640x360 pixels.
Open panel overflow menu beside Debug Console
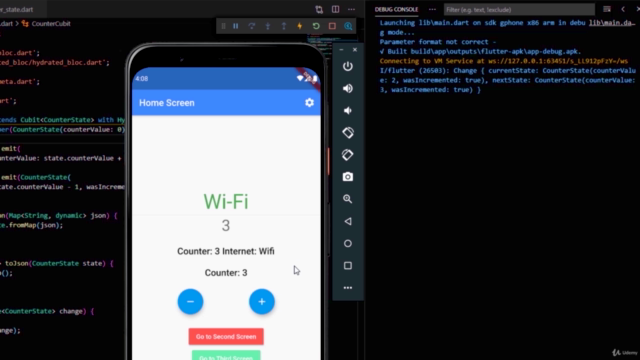tap(432, 9)
